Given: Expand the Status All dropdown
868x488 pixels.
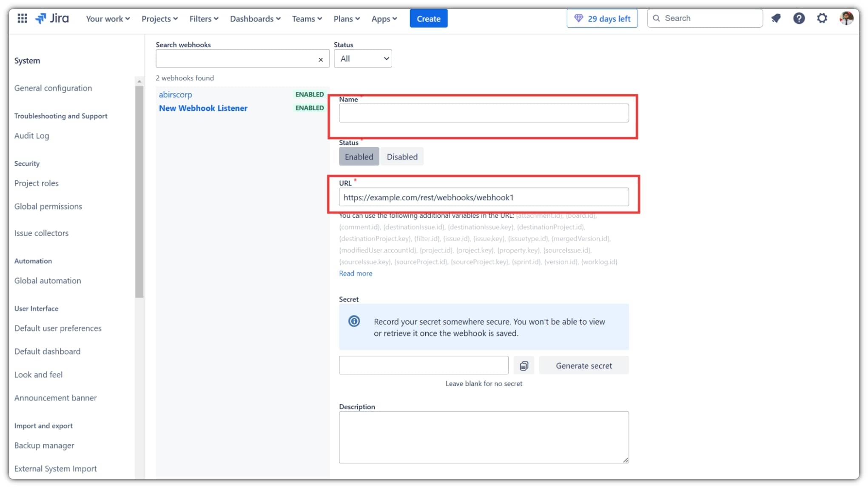Looking at the screenshot, I should point(363,59).
